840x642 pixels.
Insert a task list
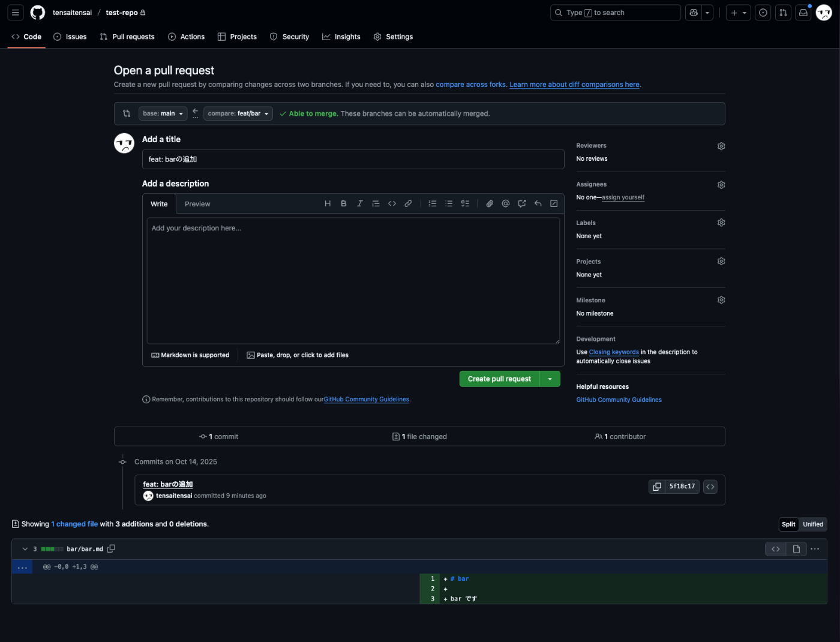(x=465, y=204)
